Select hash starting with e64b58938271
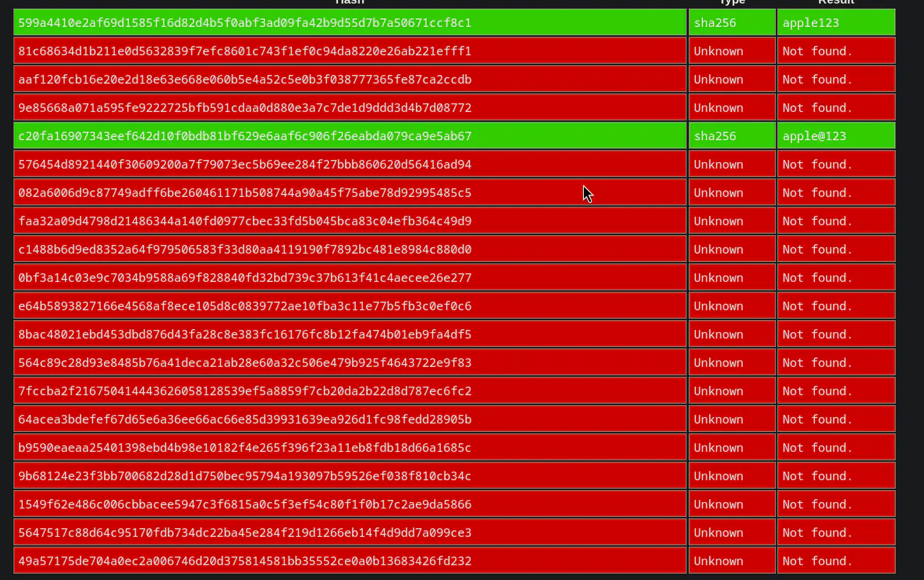This screenshot has height=580, width=924. pyautogui.click(x=350, y=305)
